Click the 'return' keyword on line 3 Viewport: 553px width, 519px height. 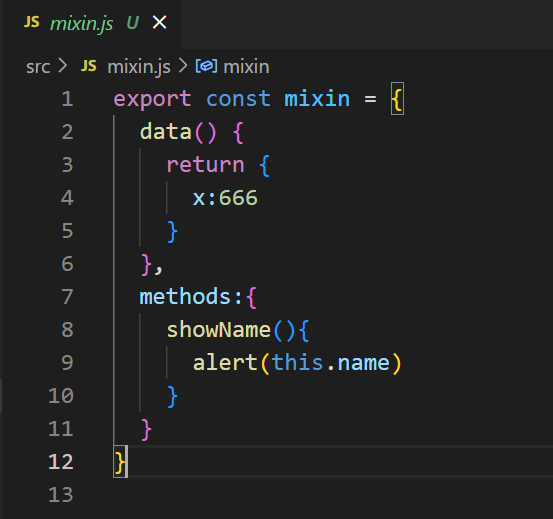(205, 165)
